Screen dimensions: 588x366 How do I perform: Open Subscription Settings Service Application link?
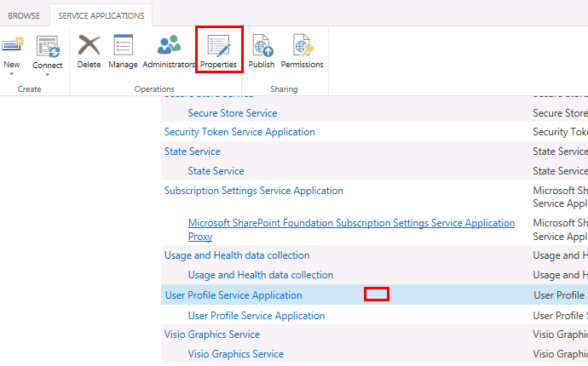254,191
